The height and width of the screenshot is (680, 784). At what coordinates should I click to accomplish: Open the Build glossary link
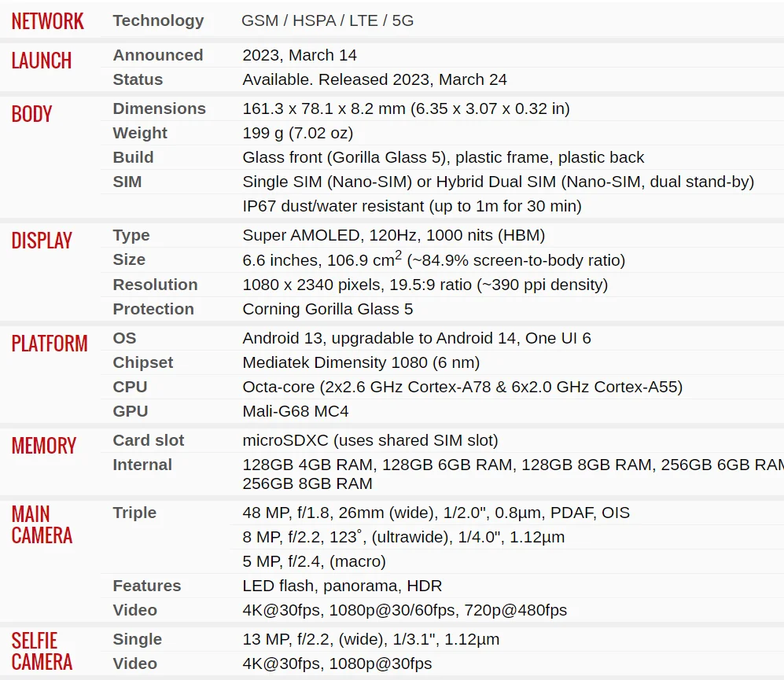(133, 157)
